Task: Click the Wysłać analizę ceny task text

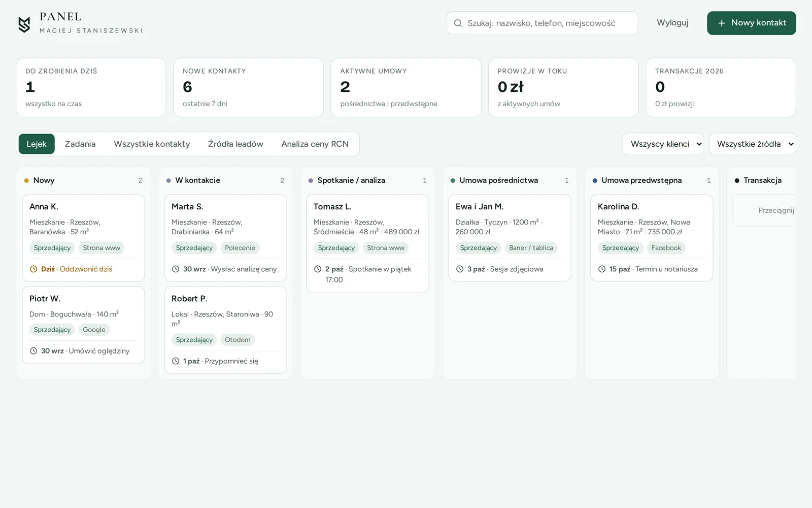Action: 244,269
